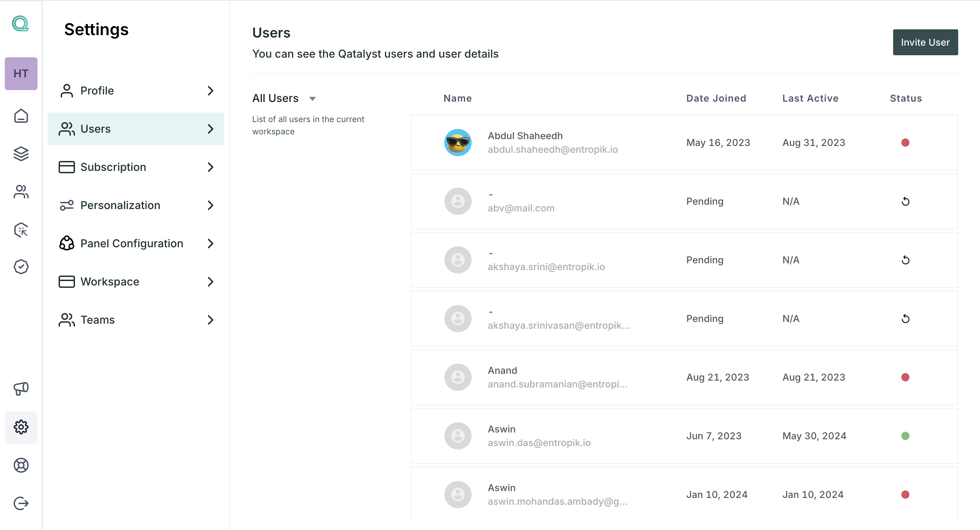
Task: Click the date May 16, 2023
Action: click(x=718, y=143)
